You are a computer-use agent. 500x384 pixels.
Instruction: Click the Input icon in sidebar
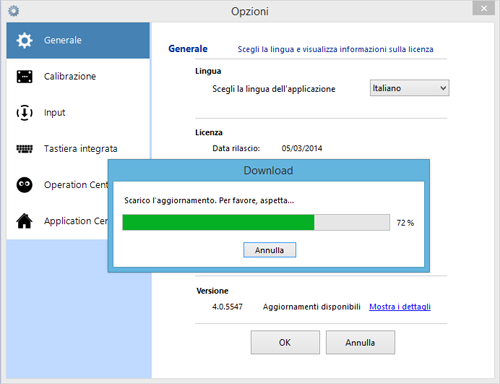pos(24,112)
